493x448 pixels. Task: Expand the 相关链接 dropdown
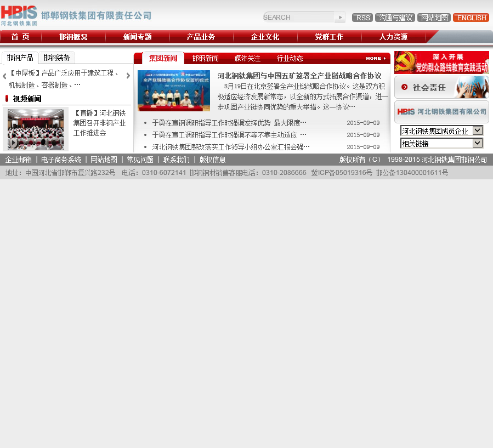pyautogui.click(x=441, y=143)
